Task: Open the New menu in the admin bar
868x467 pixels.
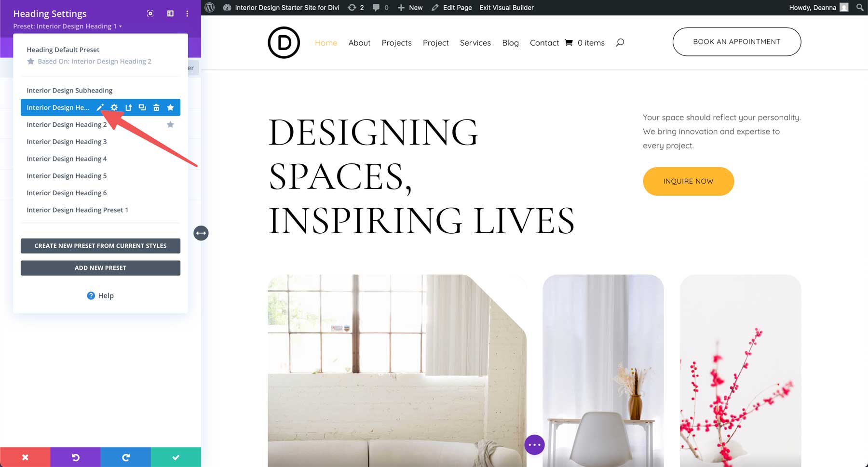Action: tap(409, 8)
